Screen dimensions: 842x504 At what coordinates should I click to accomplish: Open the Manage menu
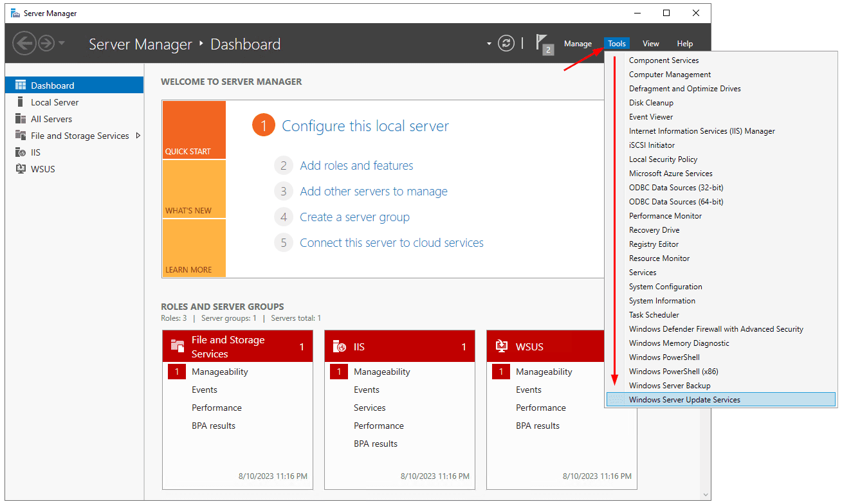tap(578, 44)
